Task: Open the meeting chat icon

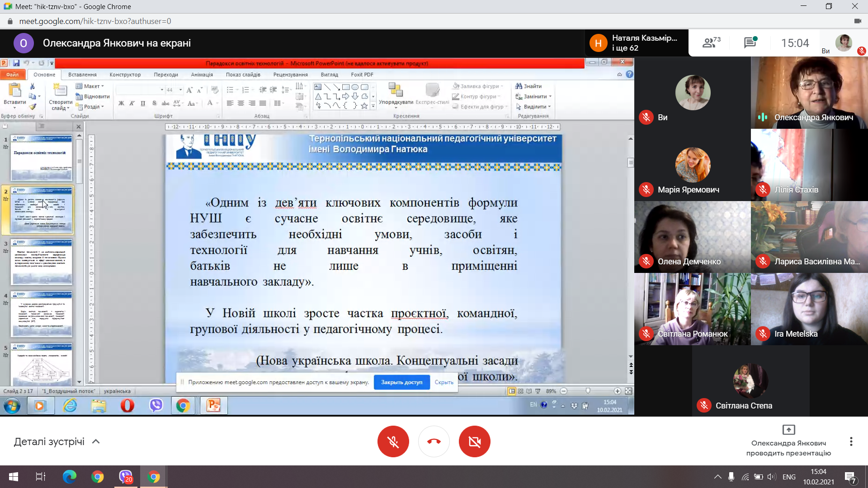Action: click(x=750, y=43)
